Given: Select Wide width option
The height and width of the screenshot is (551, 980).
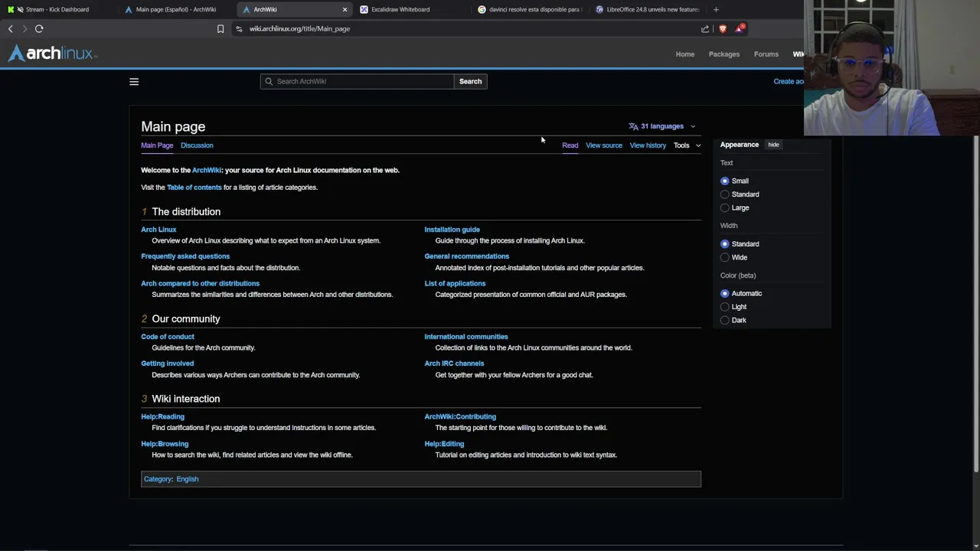Looking at the screenshot, I should (x=724, y=258).
